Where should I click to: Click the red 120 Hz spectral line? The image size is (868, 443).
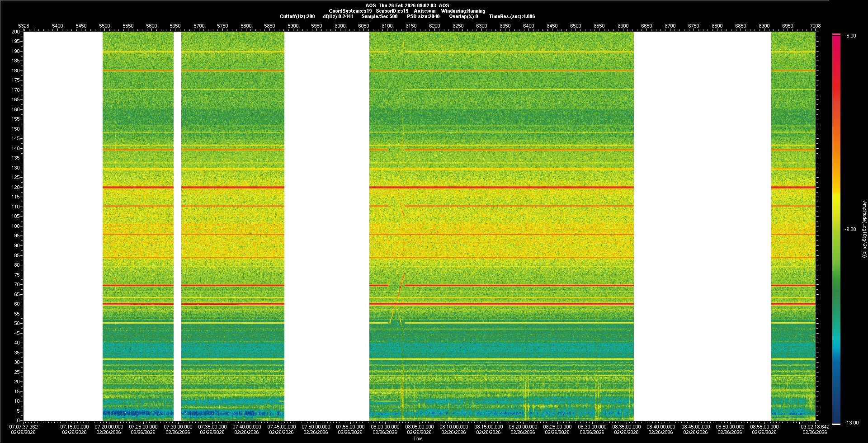click(x=497, y=187)
